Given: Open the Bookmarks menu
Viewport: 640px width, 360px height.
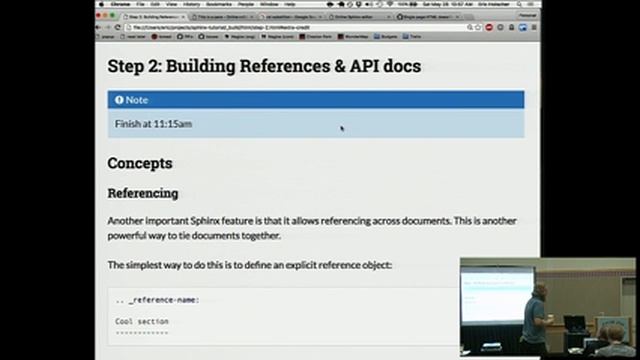Looking at the screenshot, I should pos(219,4).
